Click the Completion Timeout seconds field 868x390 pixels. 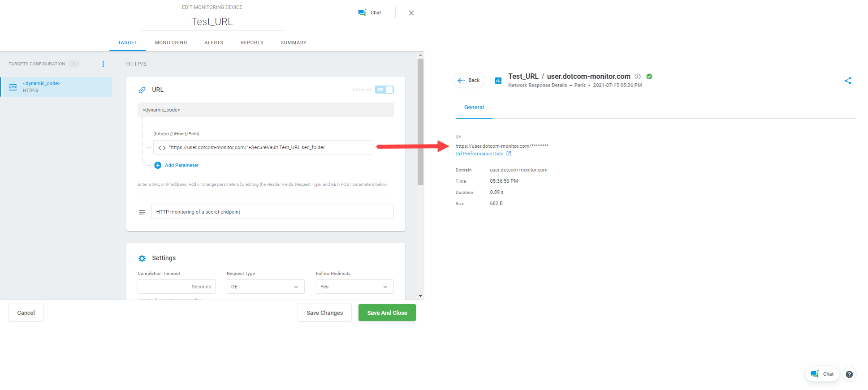177,287
